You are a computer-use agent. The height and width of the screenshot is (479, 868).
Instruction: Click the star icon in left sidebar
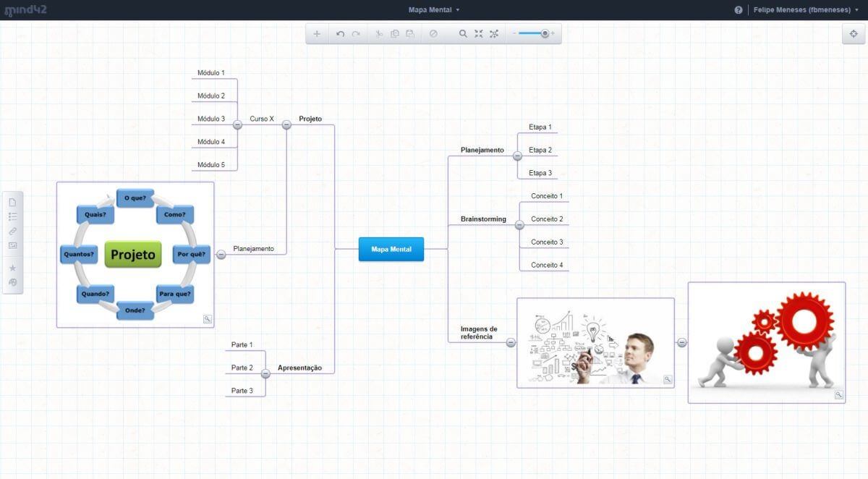click(12, 268)
